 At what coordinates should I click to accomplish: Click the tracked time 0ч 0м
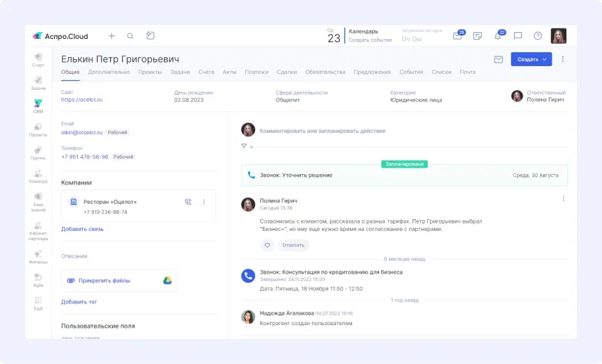(412, 39)
